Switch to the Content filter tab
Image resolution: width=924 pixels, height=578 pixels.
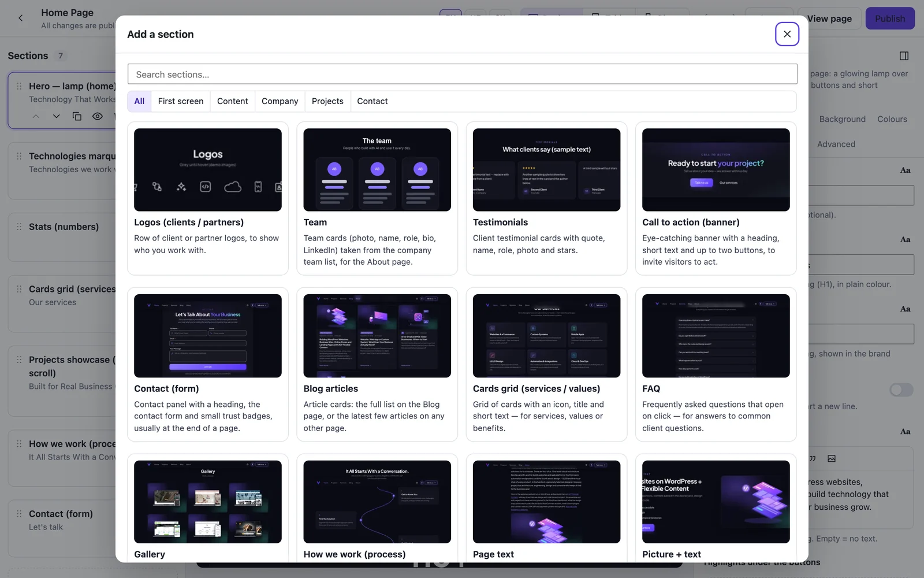click(233, 101)
